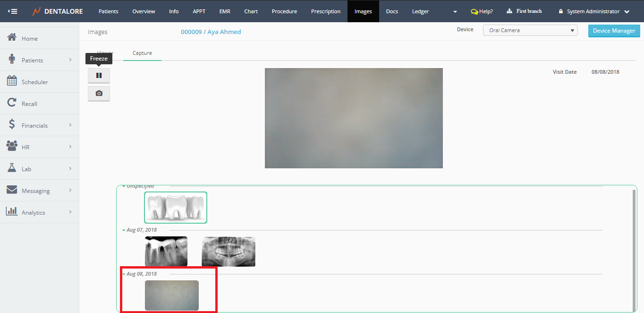This screenshot has width=644, height=313.
Task: Click the Lab flask icon
Action: pyautogui.click(x=12, y=168)
